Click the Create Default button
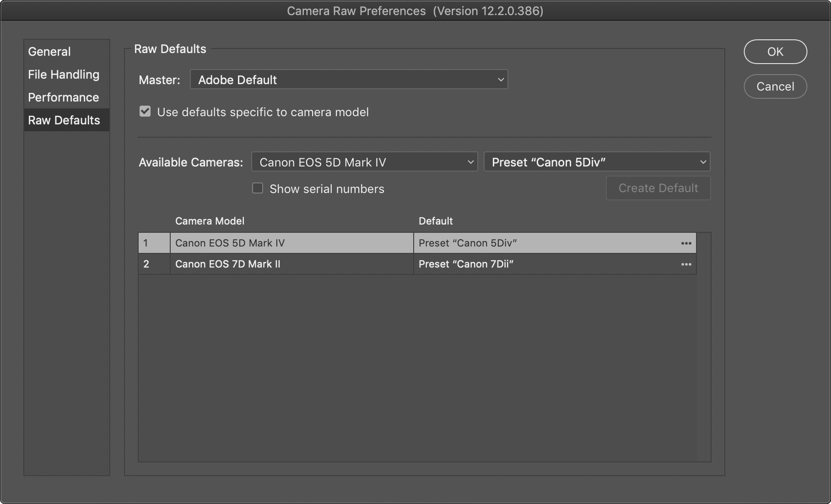 tap(658, 188)
